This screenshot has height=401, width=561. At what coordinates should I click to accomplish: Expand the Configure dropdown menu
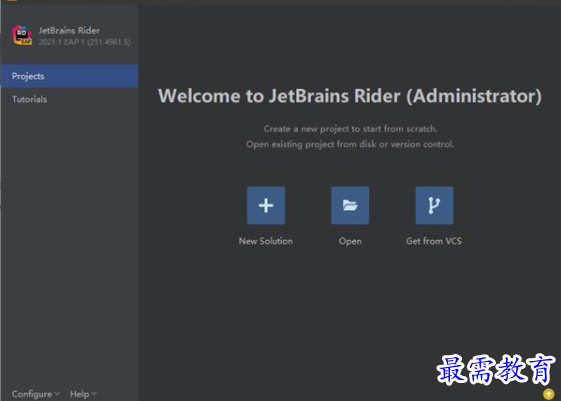pyautogui.click(x=35, y=394)
